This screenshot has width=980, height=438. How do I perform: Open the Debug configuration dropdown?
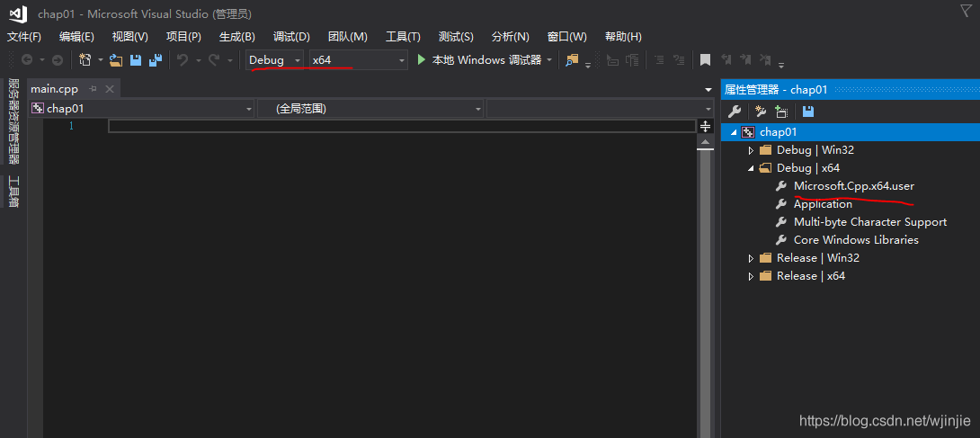275,60
